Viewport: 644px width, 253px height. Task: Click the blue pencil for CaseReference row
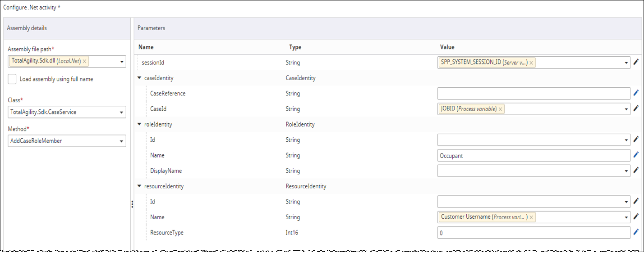click(x=636, y=93)
